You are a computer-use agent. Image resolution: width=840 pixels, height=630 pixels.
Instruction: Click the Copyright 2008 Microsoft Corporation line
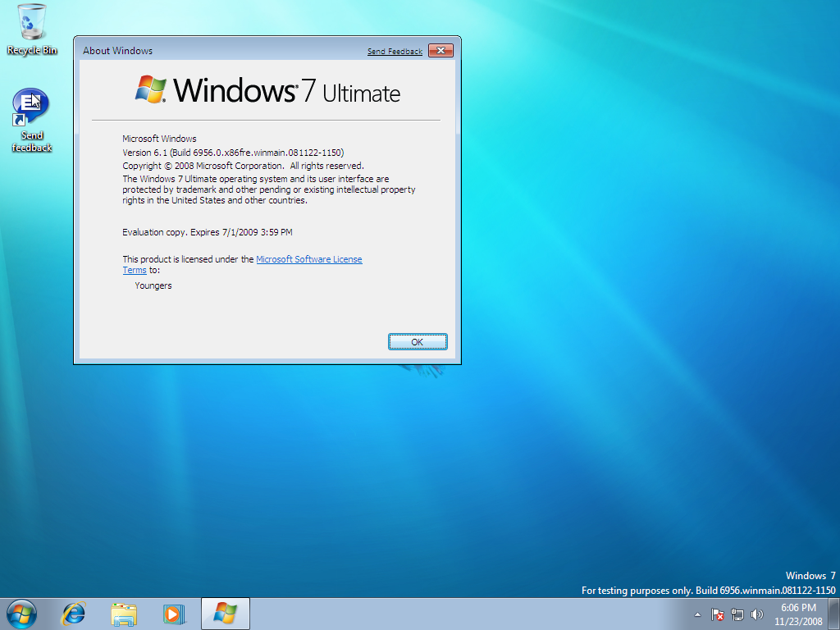(x=243, y=166)
